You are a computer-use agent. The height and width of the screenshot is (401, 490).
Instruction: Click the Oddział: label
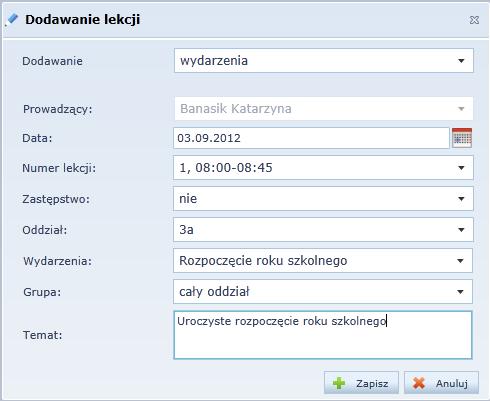(45, 230)
